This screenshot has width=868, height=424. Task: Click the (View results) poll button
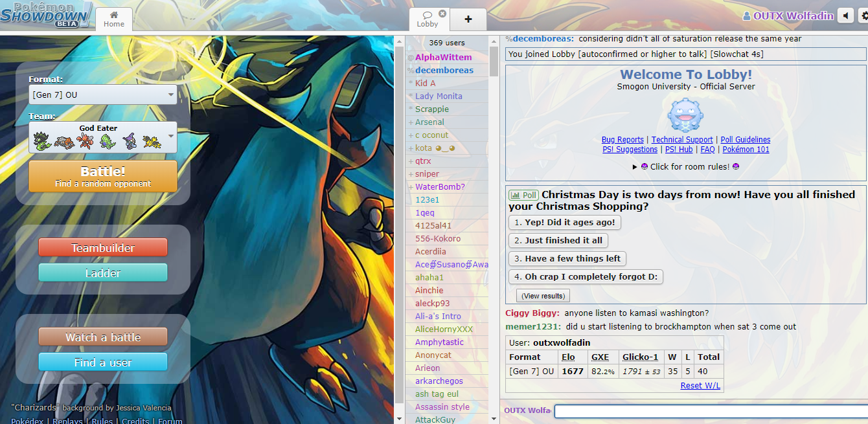tap(543, 296)
